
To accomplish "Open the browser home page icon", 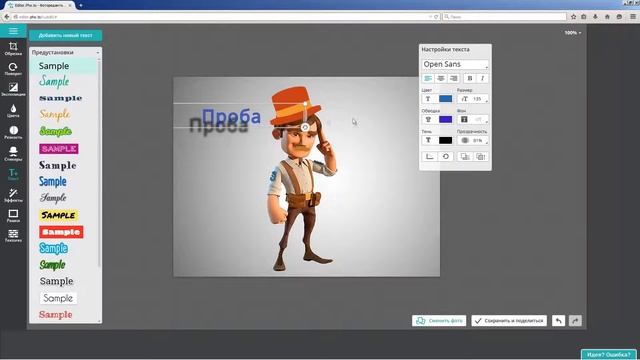I will pos(607,17).
